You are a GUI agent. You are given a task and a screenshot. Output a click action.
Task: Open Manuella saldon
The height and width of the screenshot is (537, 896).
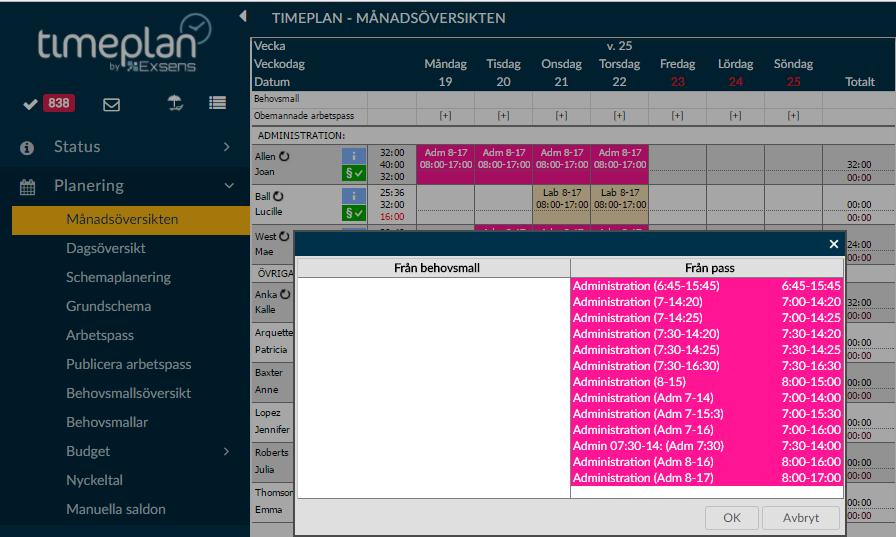(x=116, y=510)
